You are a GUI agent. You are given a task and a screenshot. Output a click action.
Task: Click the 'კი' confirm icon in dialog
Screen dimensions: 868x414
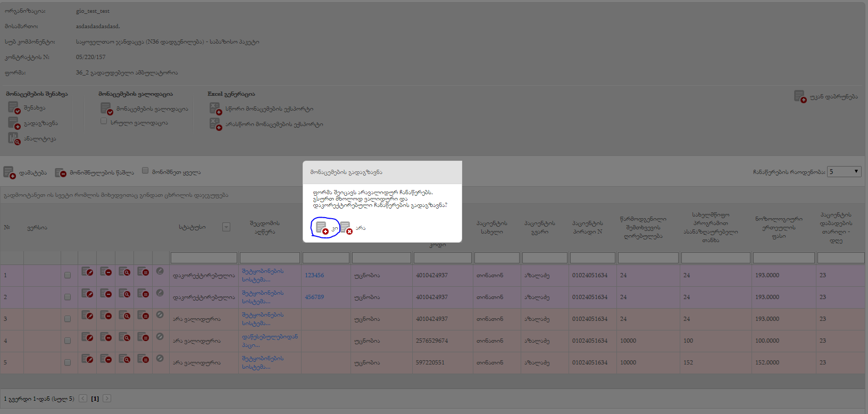pyautogui.click(x=322, y=228)
